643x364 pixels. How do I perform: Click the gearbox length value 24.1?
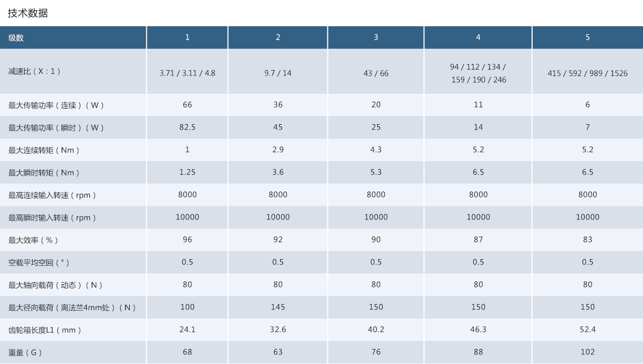pyautogui.click(x=187, y=330)
